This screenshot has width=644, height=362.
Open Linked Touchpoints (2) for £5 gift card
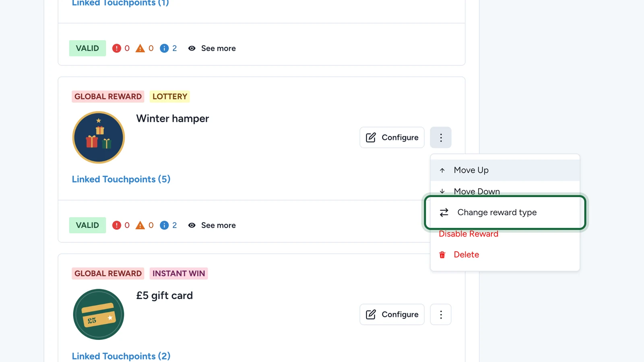[121, 356]
